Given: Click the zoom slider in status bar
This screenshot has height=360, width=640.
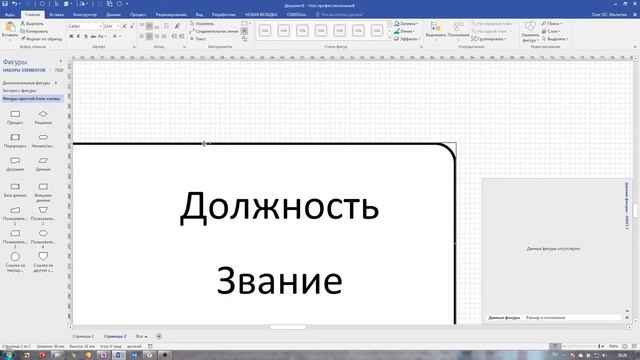Looking at the screenshot, I should click(x=582, y=346).
